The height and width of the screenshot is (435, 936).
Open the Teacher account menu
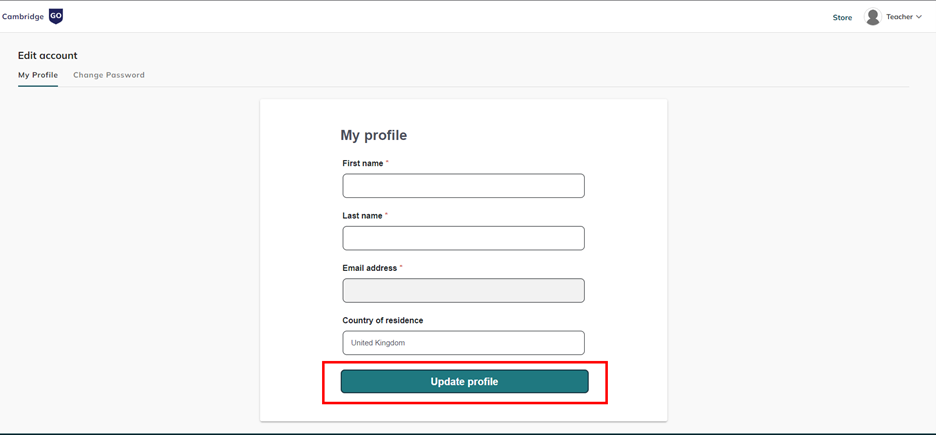tap(899, 17)
